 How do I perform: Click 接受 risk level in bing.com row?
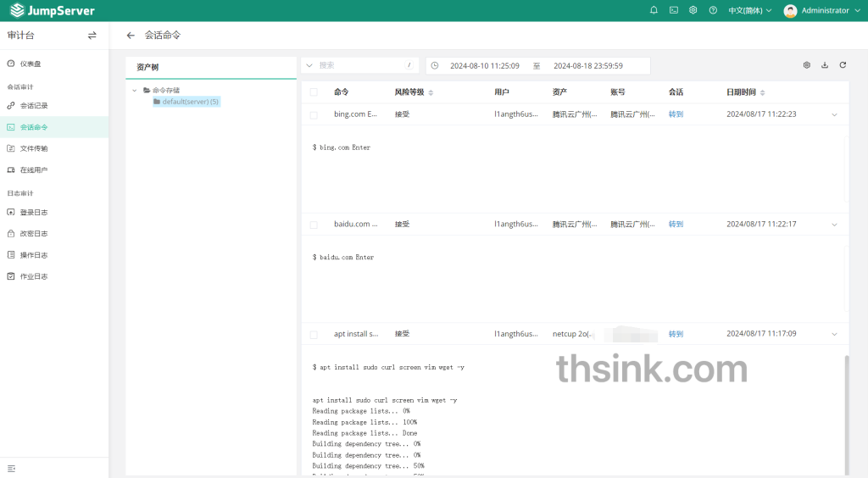402,114
